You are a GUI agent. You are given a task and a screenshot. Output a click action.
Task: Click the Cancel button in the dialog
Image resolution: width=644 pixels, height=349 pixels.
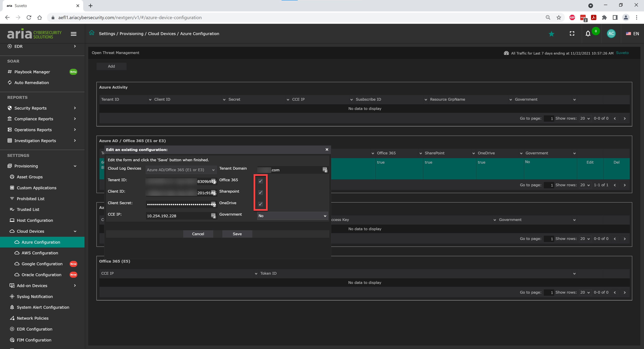coord(198,234)
